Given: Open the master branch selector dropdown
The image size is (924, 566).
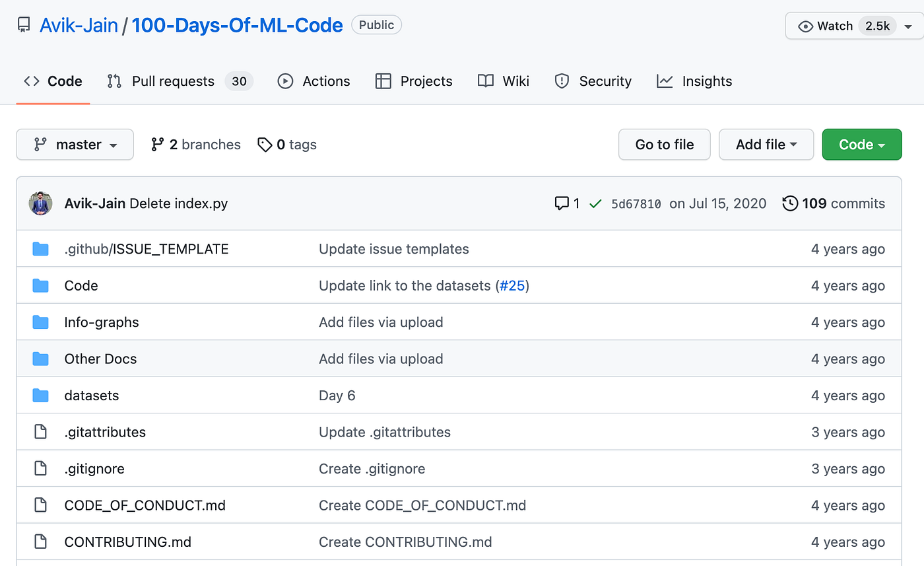Looking at the screenshot, I should coord(75,144).
